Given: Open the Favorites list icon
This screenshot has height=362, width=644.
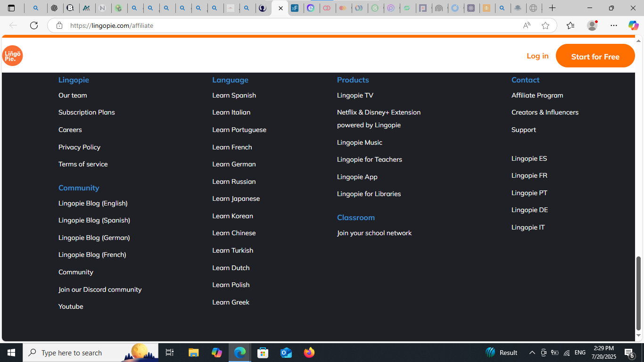Looking at the screenshot, I should click(x=570, y=25).
